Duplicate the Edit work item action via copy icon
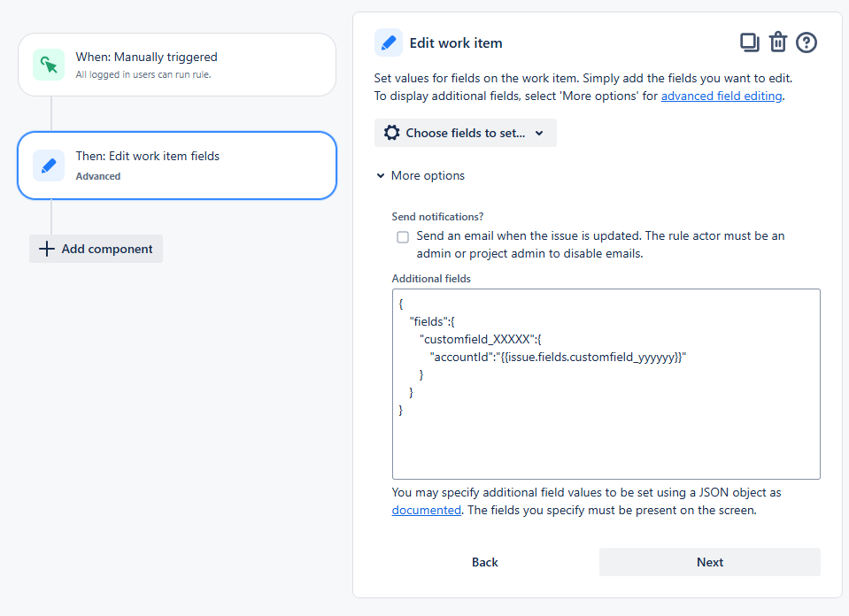This screenshot has height=616, width=849. (749, 42)
